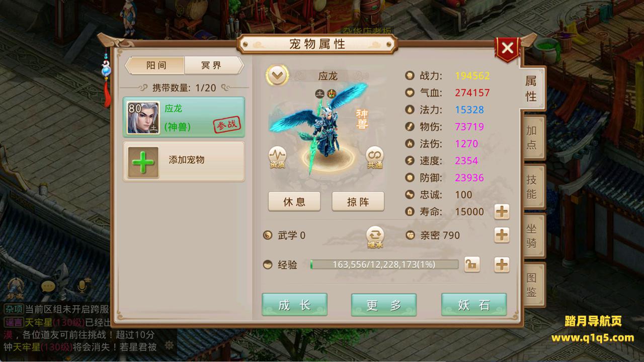This screenshot has width=644, height=362.
Task: Add lifespan with 寿命 plus button
Action: [x=502, y=212]
